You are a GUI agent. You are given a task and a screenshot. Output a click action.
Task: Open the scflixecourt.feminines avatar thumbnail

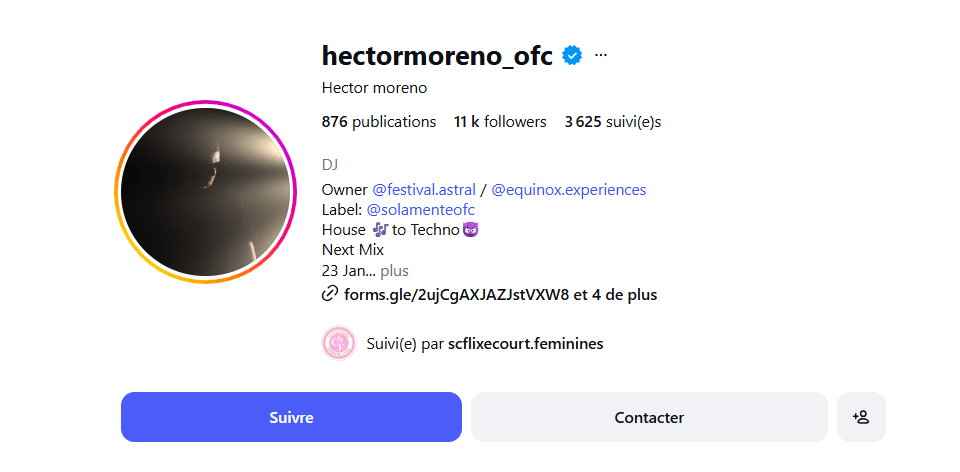click(339, 343)
